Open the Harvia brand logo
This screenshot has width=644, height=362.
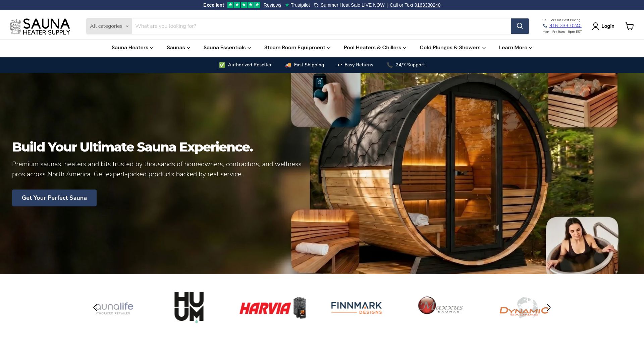273,308
